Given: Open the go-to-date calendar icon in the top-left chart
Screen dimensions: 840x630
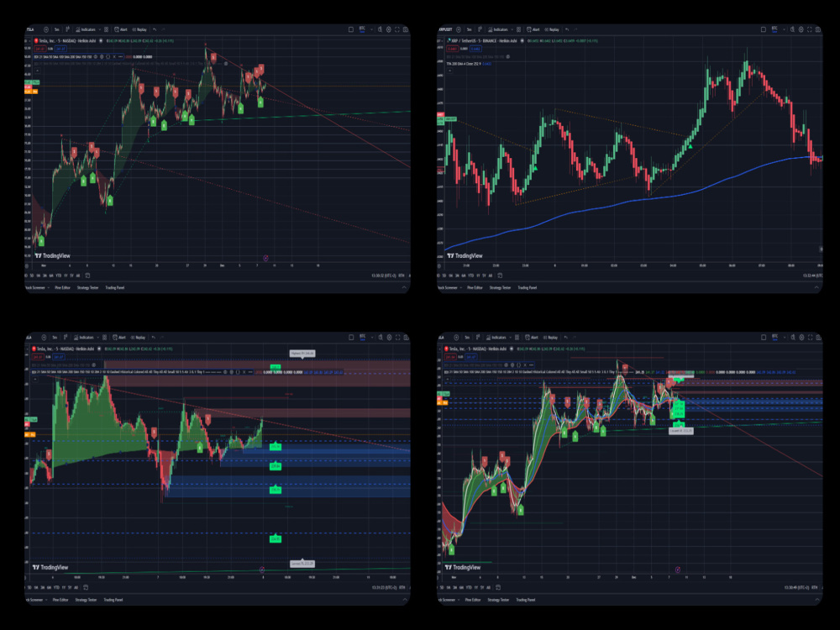Looking at the screenshot, I should pyautogui.click(x=87, y=276).
